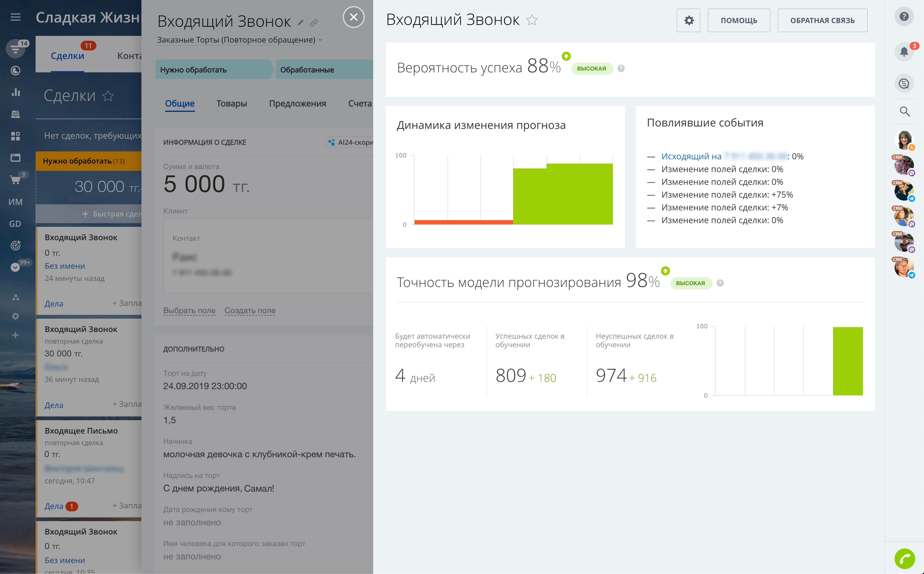The height and width of the screenshot is (574, 924).
Task: Open the bar chart analytics icon
Action: [15, 92]
